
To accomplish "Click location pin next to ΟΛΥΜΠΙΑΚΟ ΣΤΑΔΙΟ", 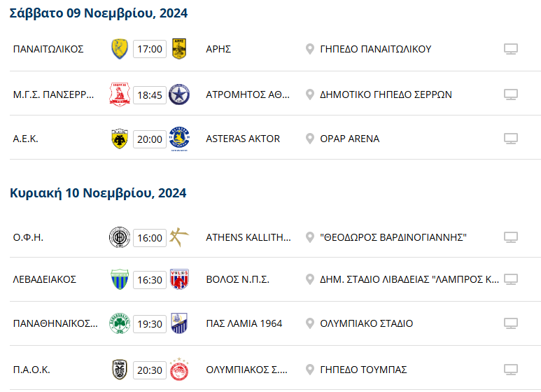I will click(x=310, y=324).
